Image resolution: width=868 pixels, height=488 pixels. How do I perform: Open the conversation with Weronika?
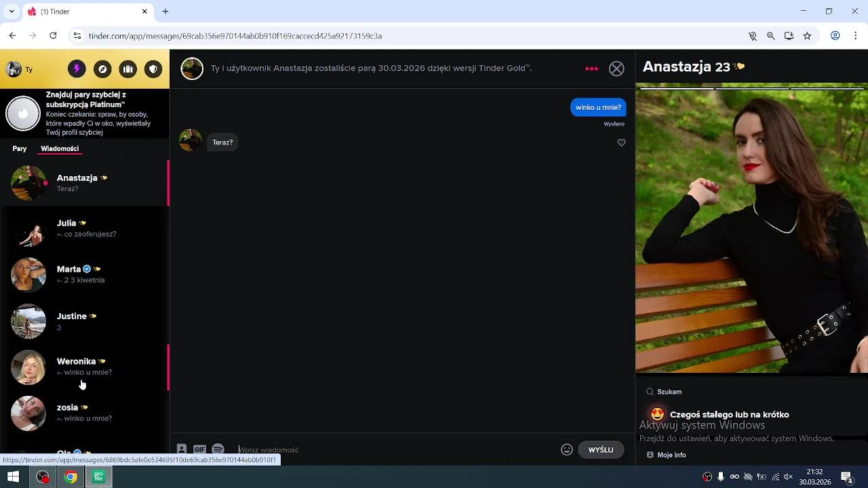(84, 367)
